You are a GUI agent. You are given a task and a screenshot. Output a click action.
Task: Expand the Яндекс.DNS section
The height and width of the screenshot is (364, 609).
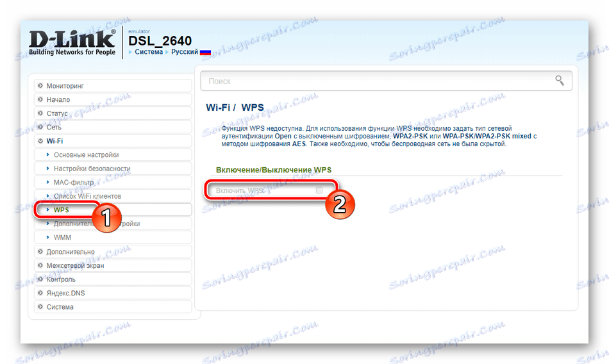[x=113, y=293]
